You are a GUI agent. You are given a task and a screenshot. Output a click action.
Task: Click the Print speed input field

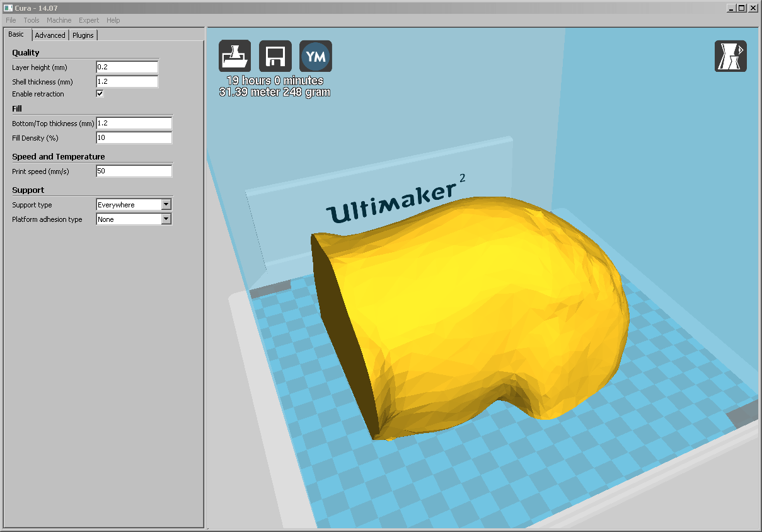pyautogui.click(x=134, y=171)
